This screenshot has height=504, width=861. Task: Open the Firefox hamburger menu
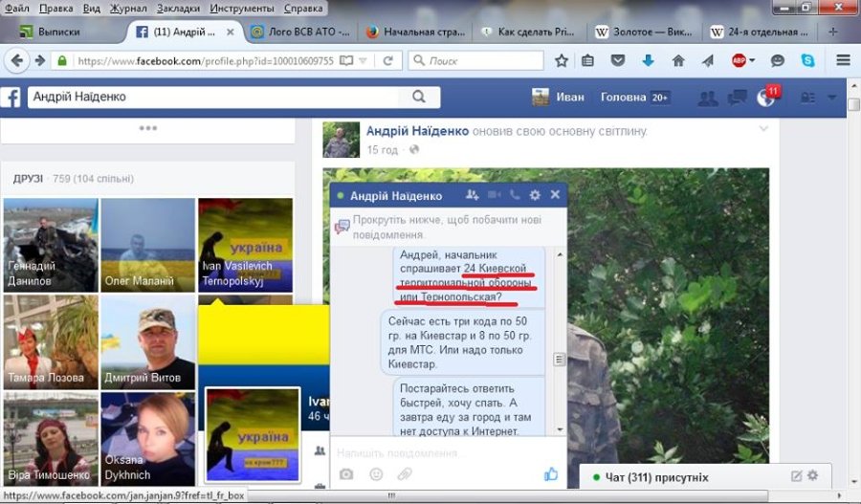point(843,60)
